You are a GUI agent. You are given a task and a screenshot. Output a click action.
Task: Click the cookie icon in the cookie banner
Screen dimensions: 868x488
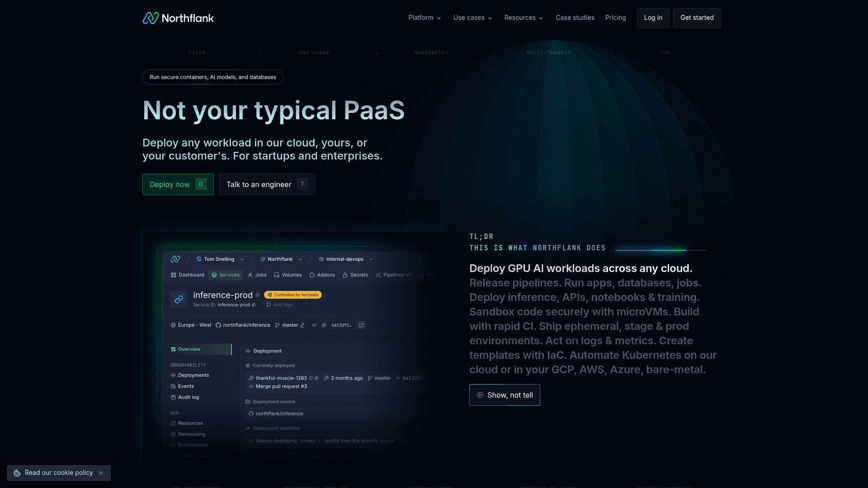pyautogui.click(x=17, y=473)
